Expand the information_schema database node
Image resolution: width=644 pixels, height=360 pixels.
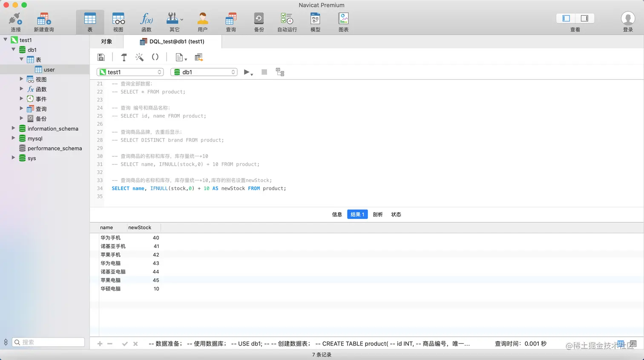pos(14,128)
